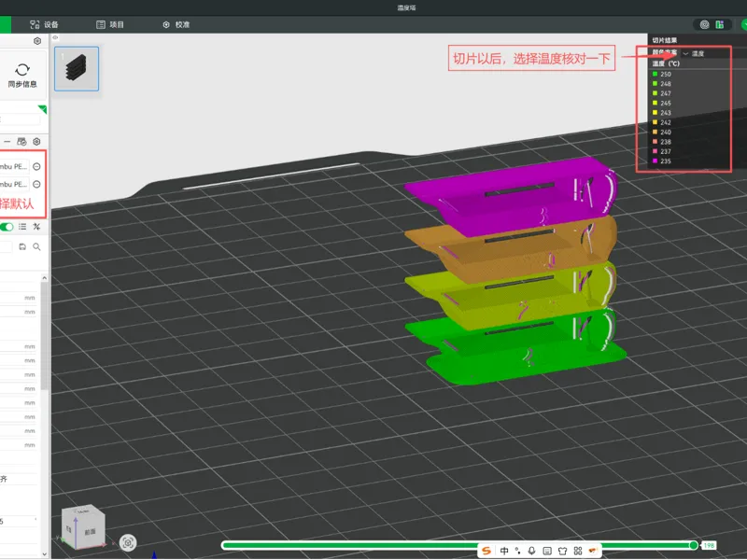Click the filament preset list icon beside gear
This screenshot has height=560, width=747.
21,142
